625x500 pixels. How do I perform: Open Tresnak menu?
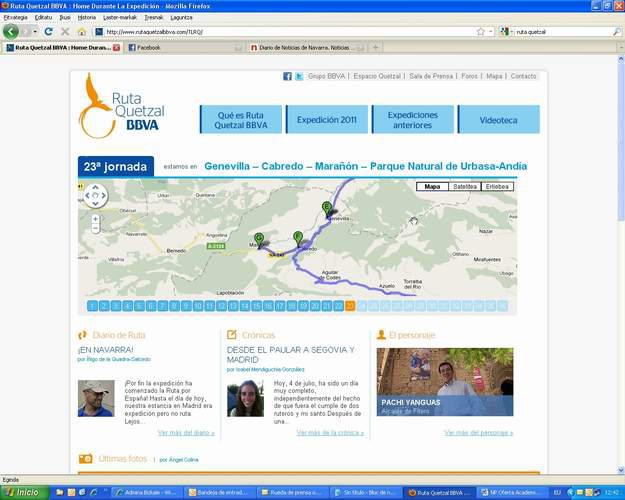click(x=153, y=18)
